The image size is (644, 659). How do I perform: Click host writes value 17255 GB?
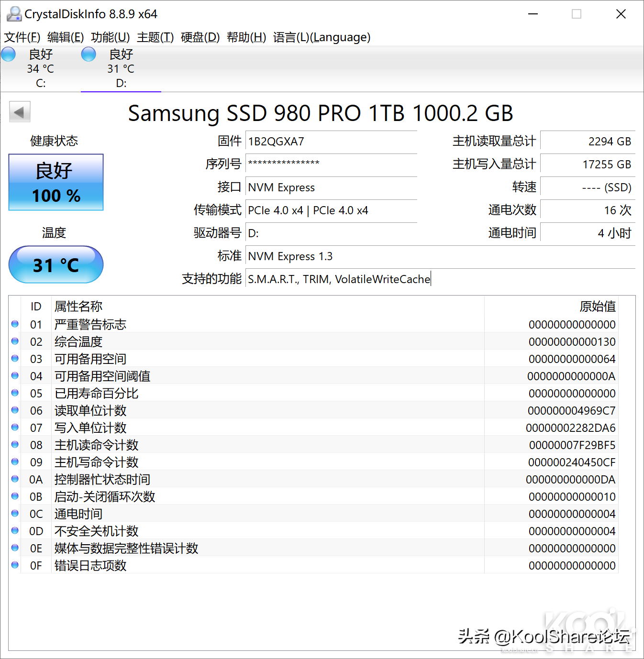[588, 165]
